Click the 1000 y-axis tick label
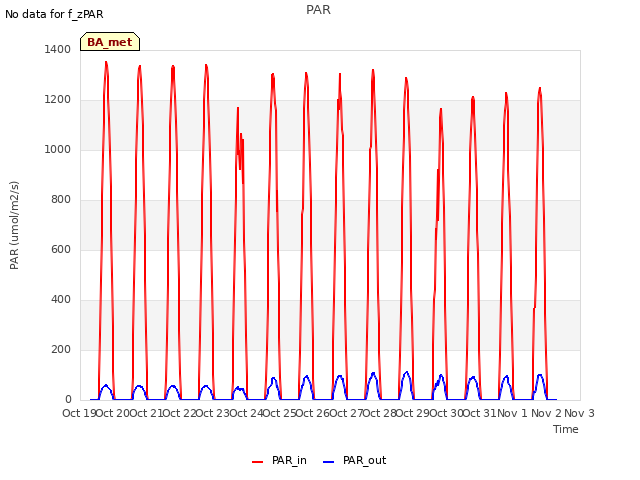 [58, 149]
